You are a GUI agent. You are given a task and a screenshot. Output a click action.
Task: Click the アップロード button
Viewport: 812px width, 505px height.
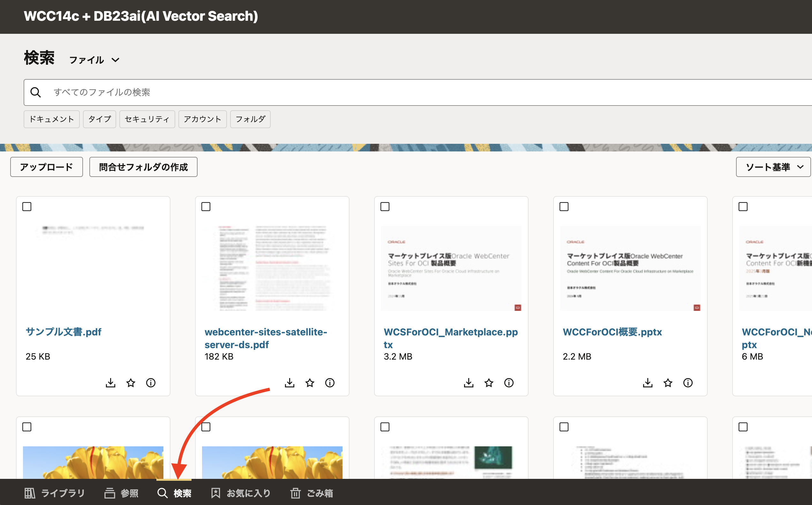47,167
